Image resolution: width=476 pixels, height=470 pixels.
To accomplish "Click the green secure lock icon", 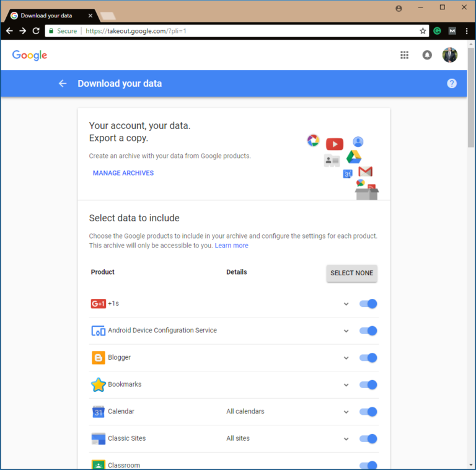I will tap(51, 31).
